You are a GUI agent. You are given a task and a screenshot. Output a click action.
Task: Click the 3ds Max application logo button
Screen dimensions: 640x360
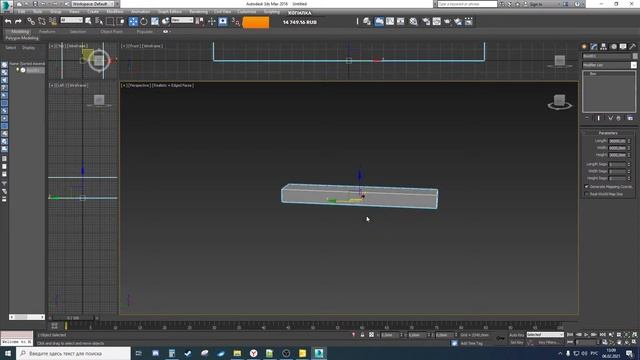tap(6, 6)
